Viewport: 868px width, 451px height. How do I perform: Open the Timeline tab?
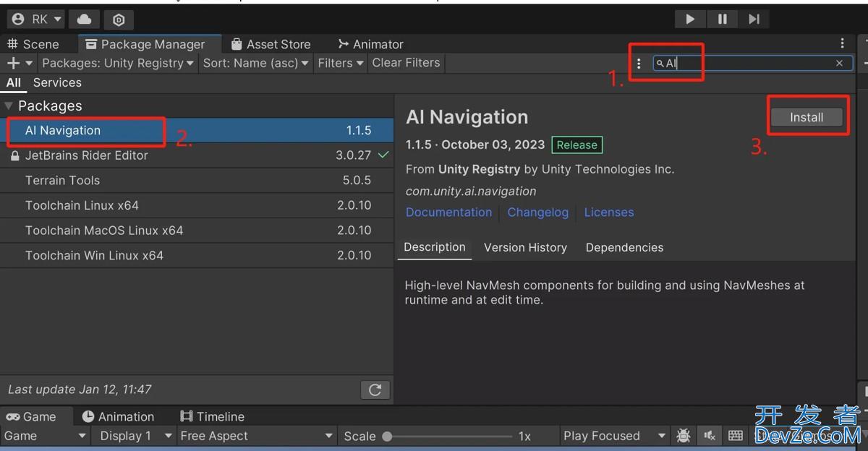click(212, 417)
